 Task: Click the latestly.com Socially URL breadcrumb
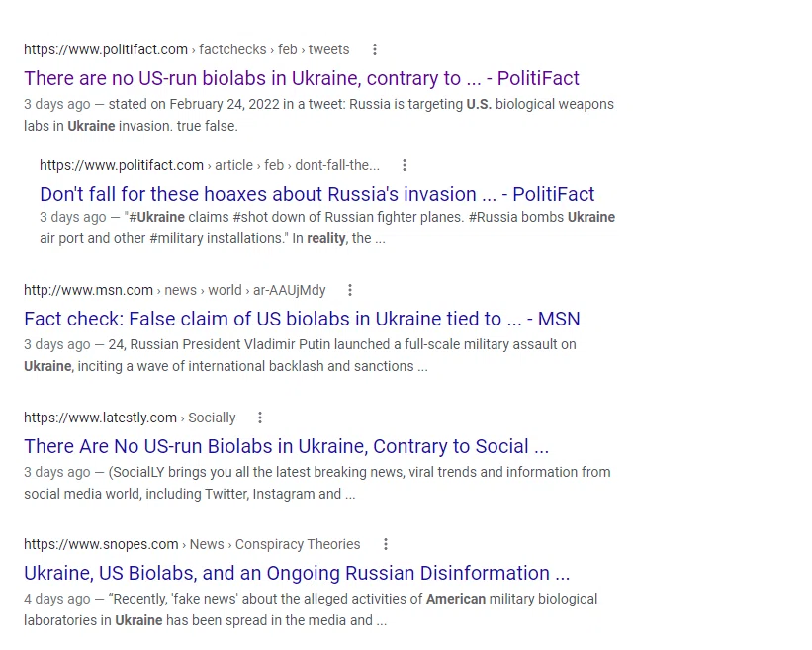pyautogui.click(x=130, y=418)
